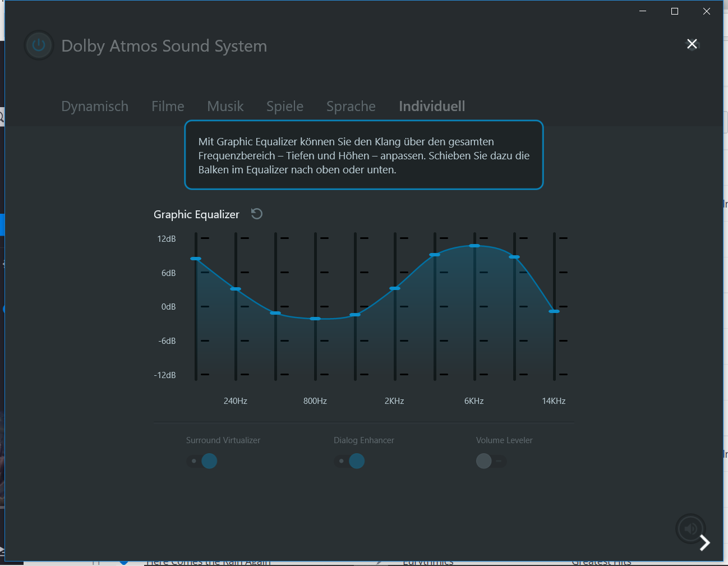The image size is (728, 566).
Task: Choose the Spiele profile tab
Action: coord(285,106)
